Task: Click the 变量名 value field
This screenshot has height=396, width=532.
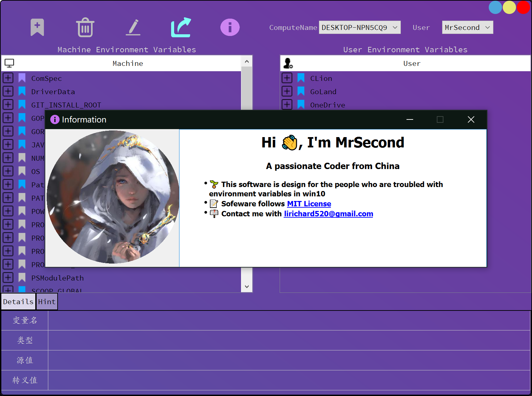Action: click(289, 320)
